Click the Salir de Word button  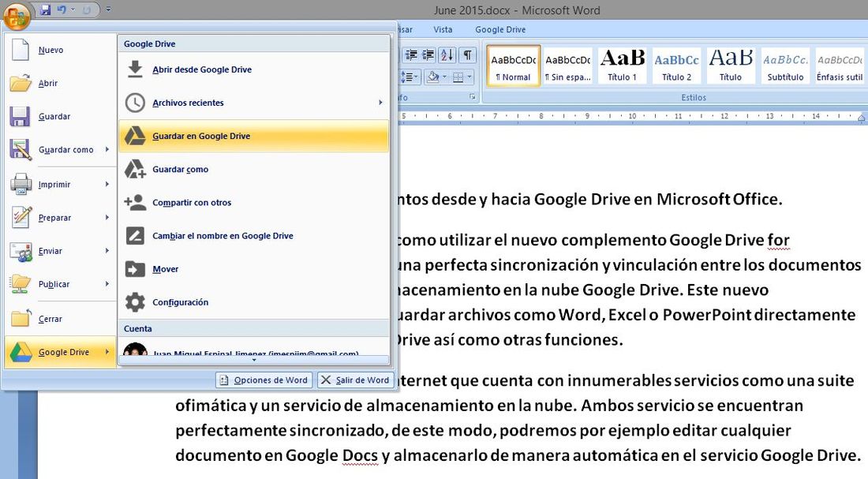coord(355,380)
